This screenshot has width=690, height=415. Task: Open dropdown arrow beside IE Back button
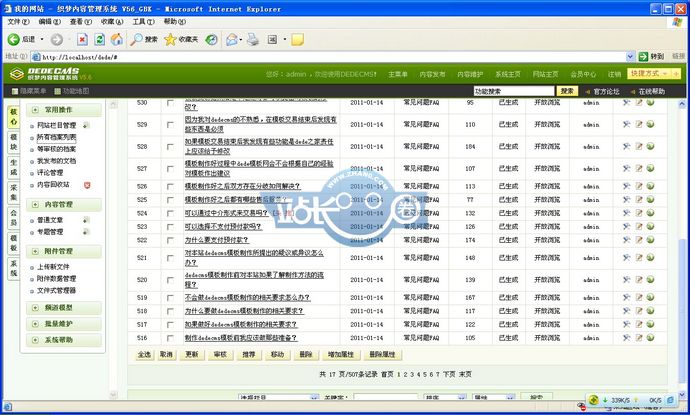click(x=42, y=40)
